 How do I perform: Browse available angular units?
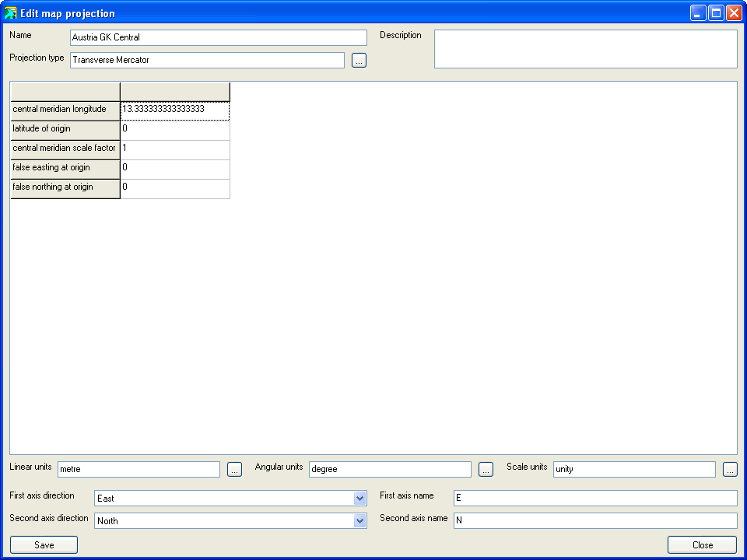tap(486, 469)
